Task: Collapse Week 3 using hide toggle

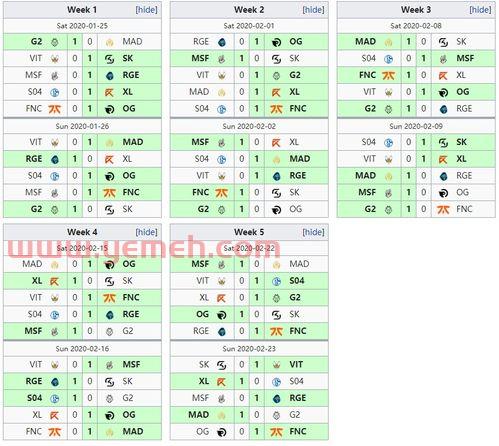Action: (x=480, y=10)
